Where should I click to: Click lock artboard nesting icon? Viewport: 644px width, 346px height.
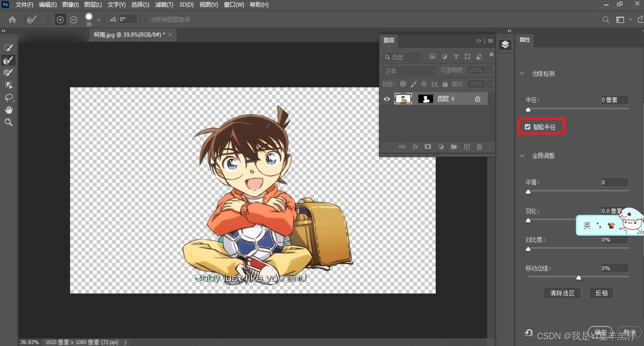click(435, 84)
